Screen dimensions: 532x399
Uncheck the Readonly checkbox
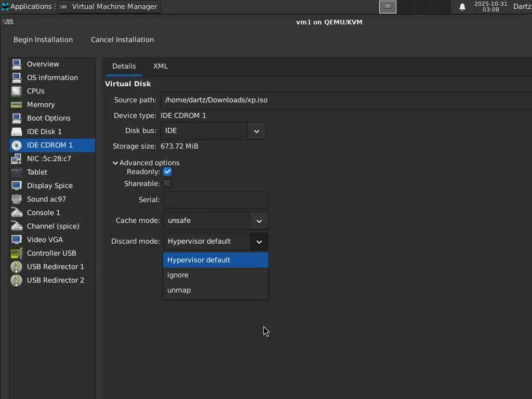pyautogui.click(x=167, y=171)
